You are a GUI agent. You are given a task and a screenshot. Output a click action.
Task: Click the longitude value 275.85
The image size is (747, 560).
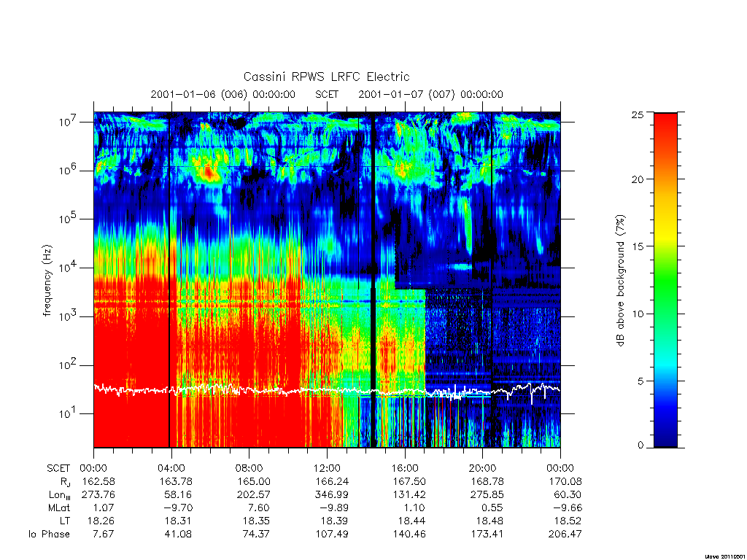click(x=487, y=495)
